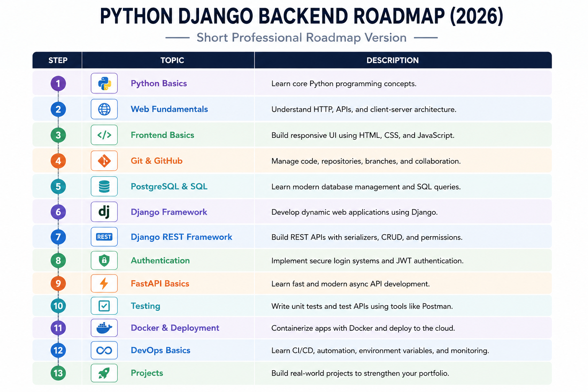Viewport: 588px width, 392px height.
Task: Select the Testing topic text
Action: click(x=145, y=306)
